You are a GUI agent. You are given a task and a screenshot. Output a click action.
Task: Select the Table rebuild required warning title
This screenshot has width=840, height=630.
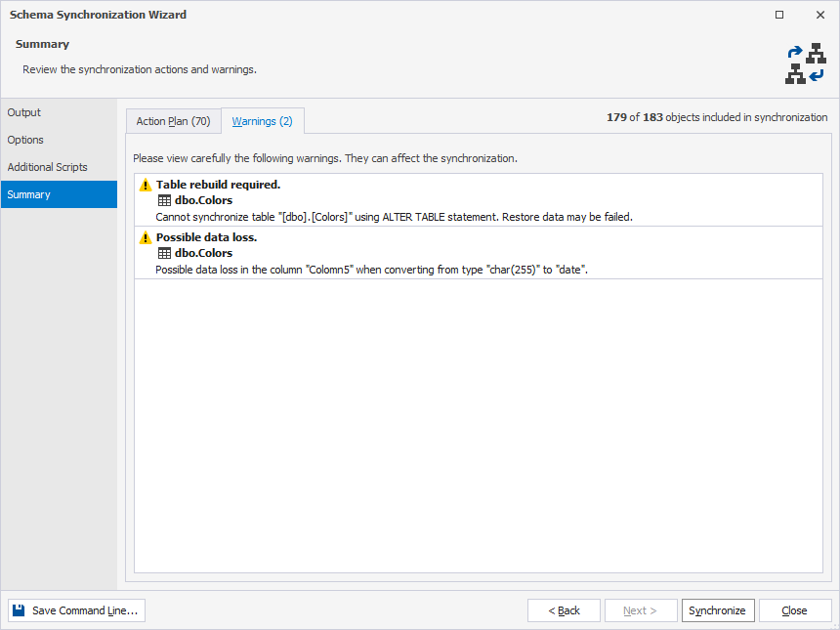(218, 185)
